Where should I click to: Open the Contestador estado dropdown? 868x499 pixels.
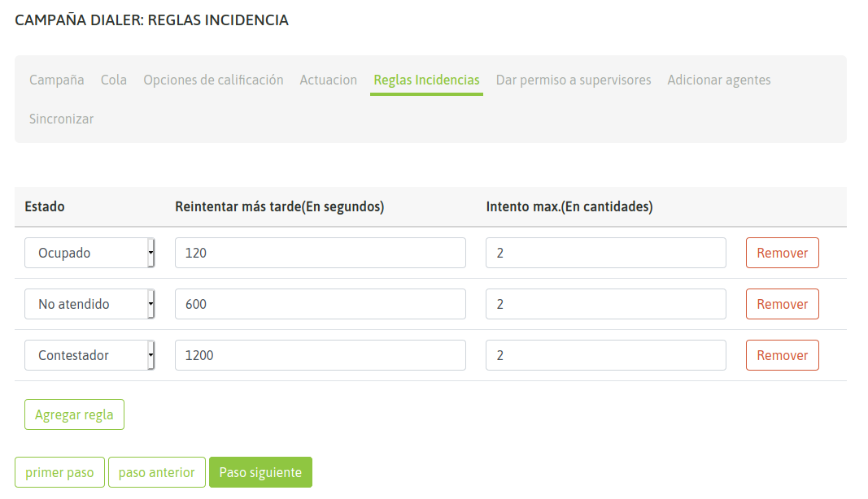[89, 355]
